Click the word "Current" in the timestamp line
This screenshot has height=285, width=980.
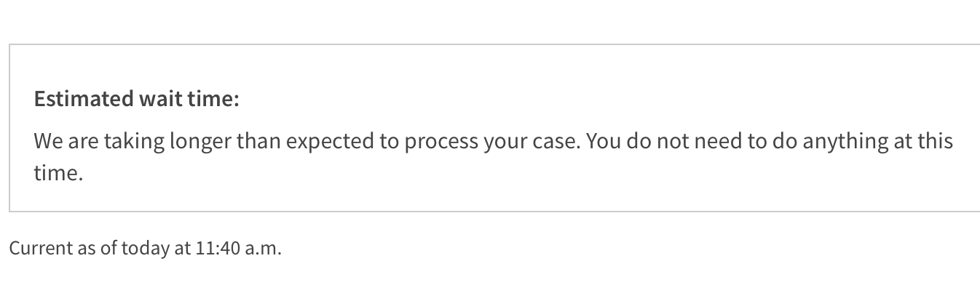[41, 248]
